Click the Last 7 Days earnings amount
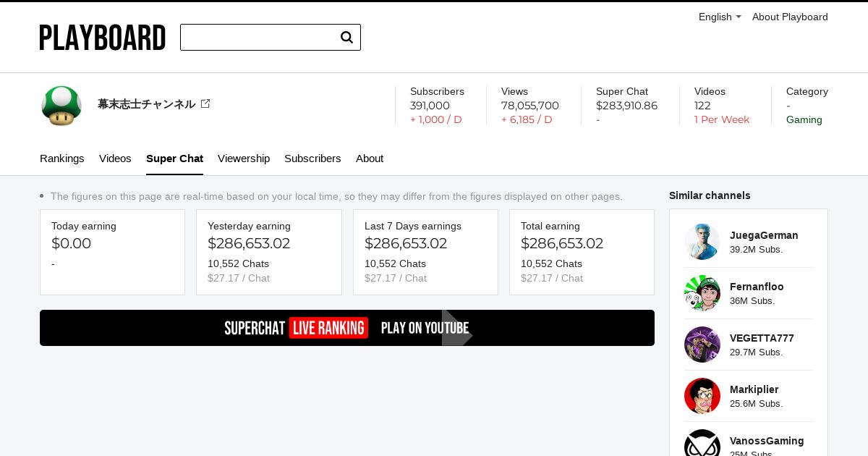This screenshot has width=868, height=456. coord(406,244)
